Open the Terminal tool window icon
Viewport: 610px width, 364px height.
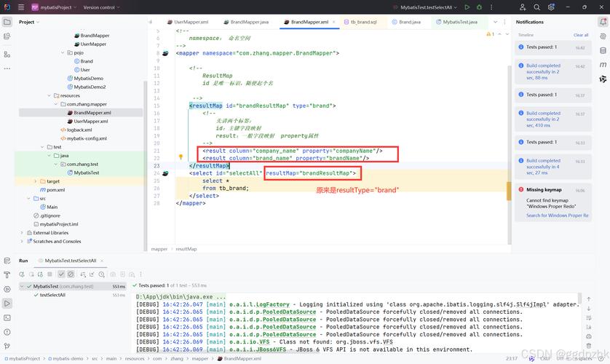point(7,317)
